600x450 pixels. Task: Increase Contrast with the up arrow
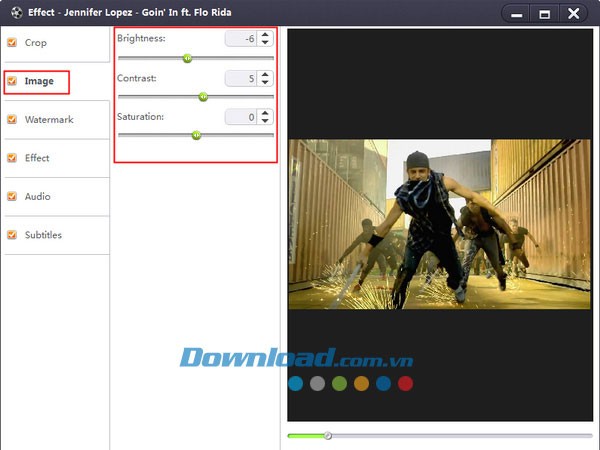(265, 75)
